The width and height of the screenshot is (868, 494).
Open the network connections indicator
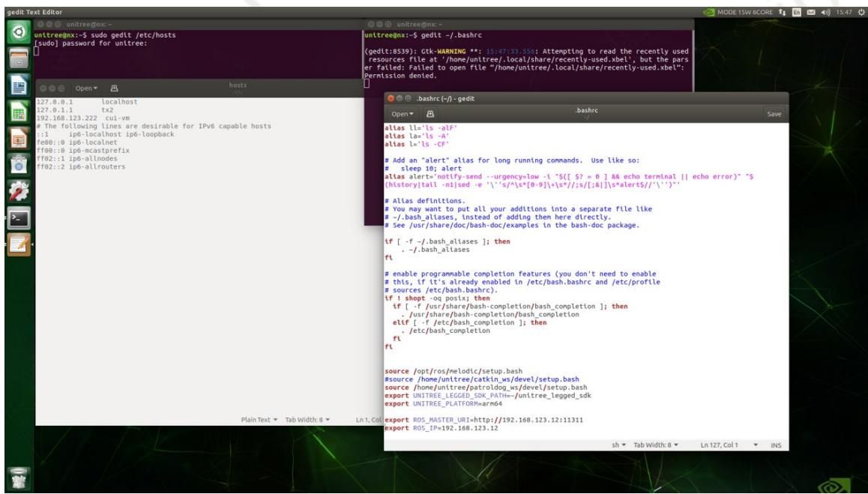(x=783, y=12)
